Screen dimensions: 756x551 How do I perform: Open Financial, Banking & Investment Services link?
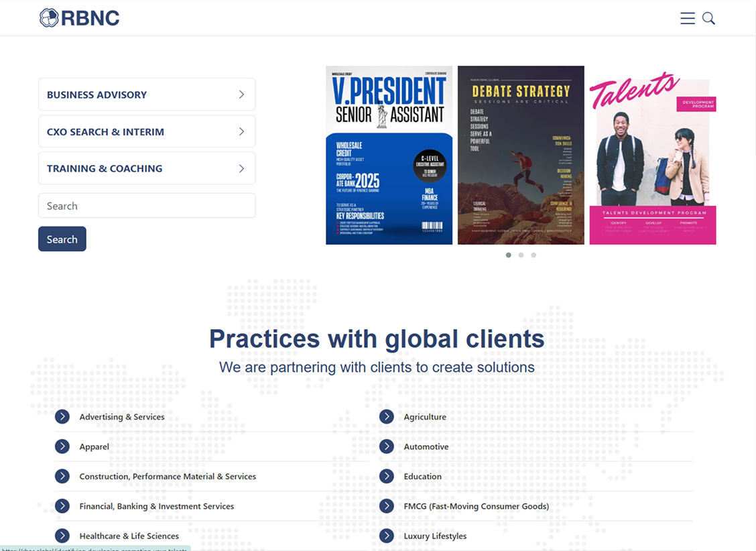click(156, 506)
